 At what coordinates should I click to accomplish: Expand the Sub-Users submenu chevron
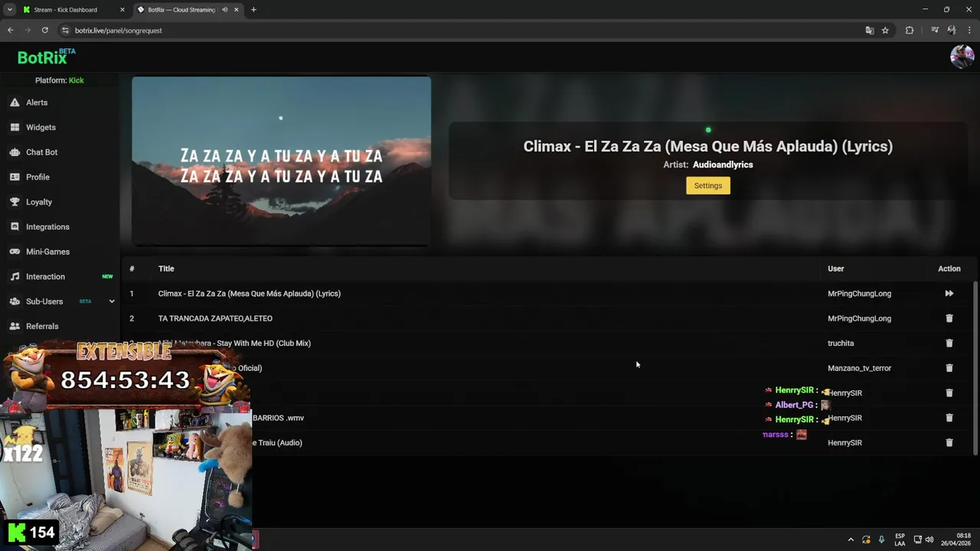[111, 302]
